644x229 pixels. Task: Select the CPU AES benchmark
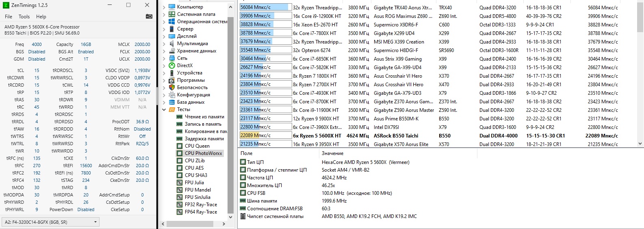[x=194, y=168]
